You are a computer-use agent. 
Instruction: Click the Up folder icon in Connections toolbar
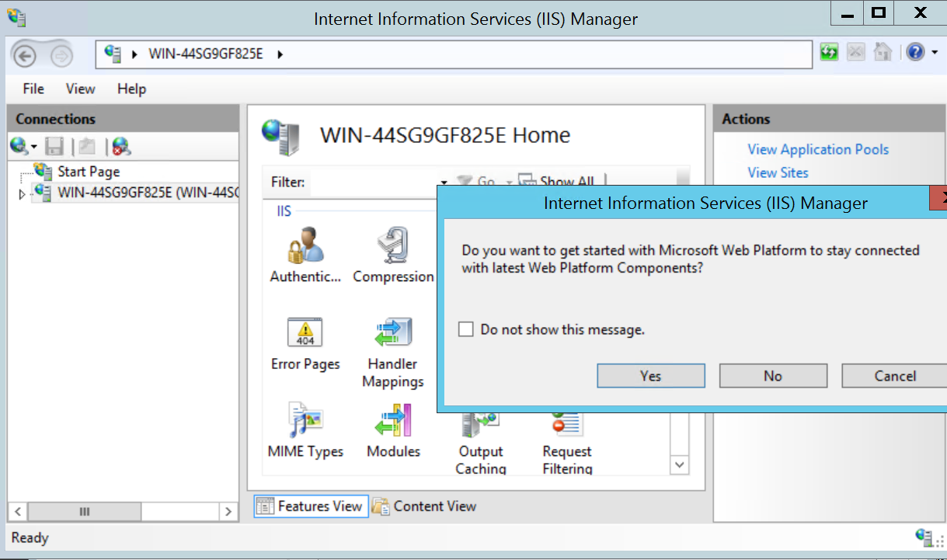click(87, 145)
